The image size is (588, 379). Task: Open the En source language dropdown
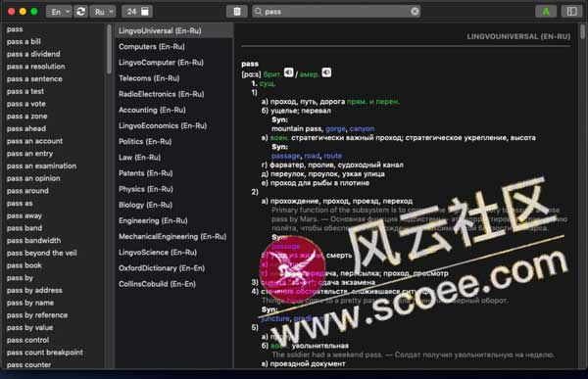[x=59, y=12]
